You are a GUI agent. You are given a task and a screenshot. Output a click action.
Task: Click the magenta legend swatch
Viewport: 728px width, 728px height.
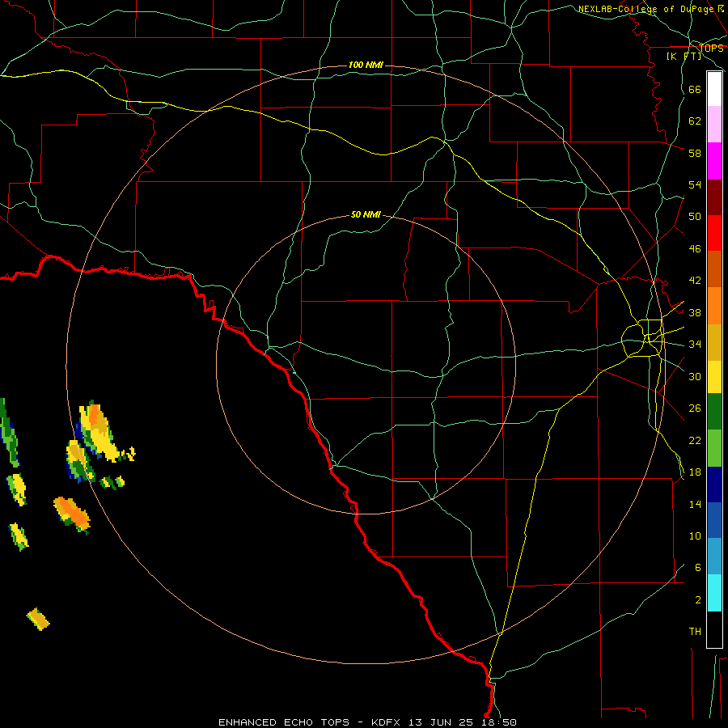[714, 161]
